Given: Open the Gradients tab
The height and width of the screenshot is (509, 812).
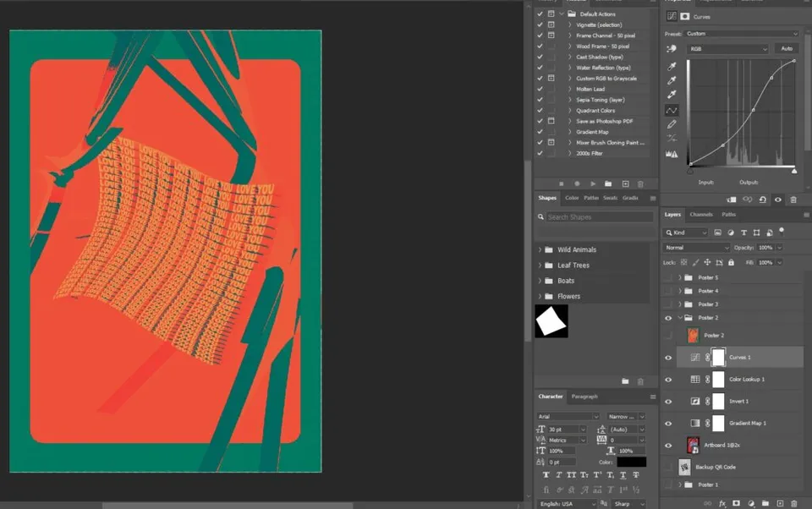Looking at the screenshot, I should click(630, 198).
